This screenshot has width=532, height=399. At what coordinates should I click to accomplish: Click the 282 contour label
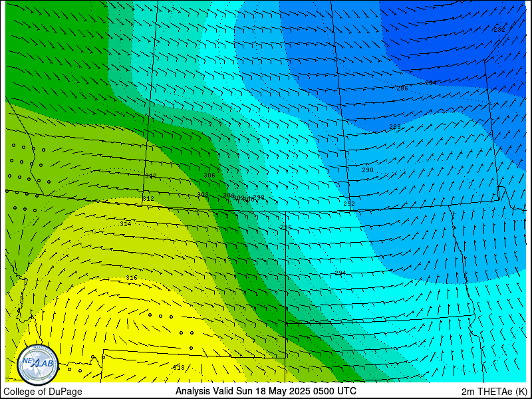point(499,30)
